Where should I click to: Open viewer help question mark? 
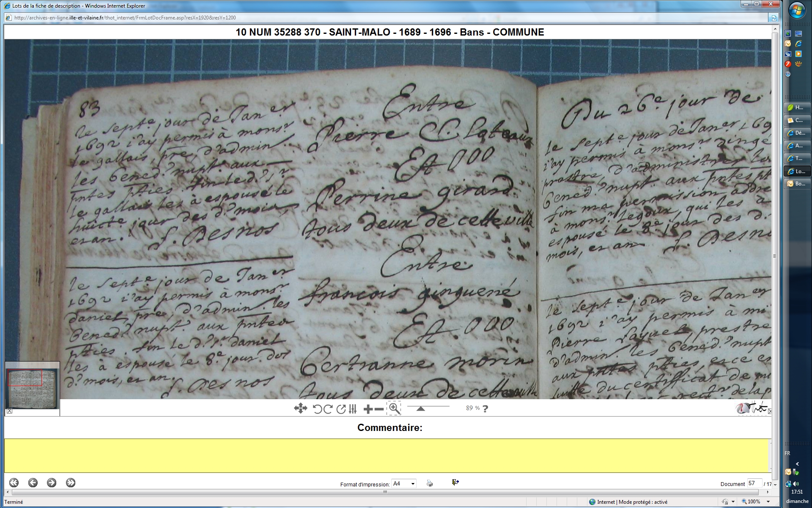click(x=485, y=409)
